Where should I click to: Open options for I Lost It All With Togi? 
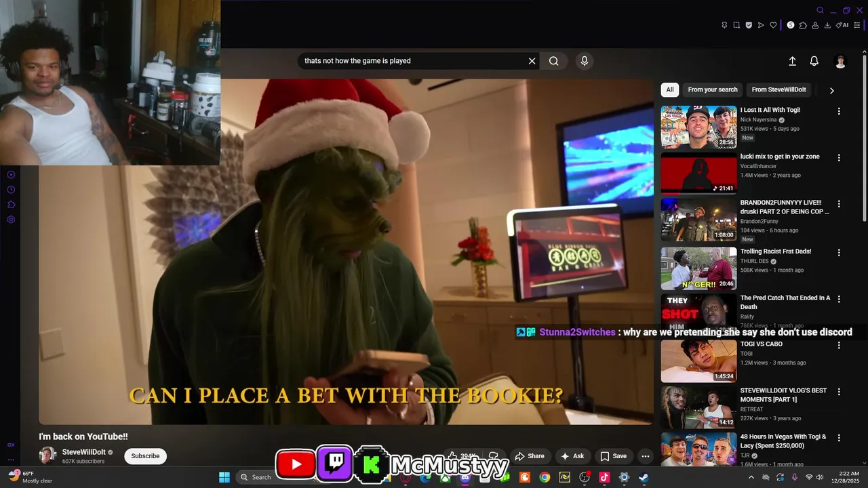click(x=839, y=111)
